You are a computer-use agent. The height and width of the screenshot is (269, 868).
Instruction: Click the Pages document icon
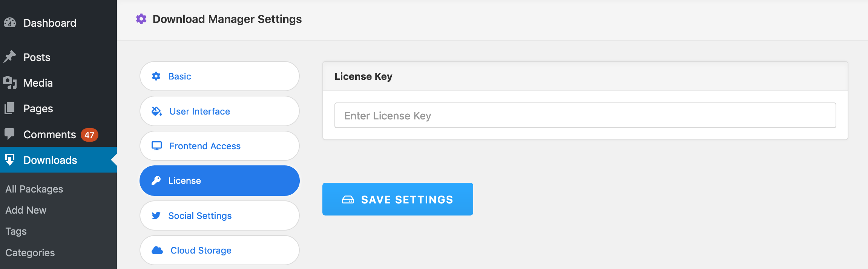tap(10, 108)
